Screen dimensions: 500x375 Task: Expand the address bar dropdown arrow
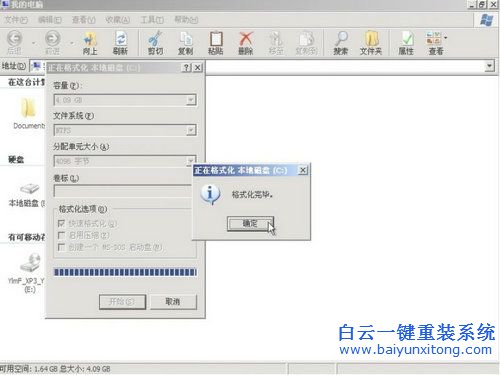click(489, 66)
